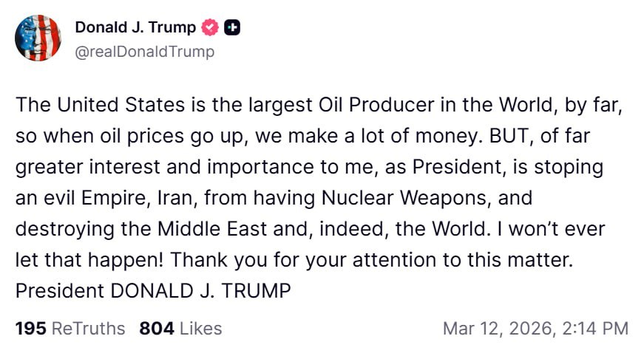The image size is (644, 356).
Task: Select the word ReTruths
Action: coord(88,329)
